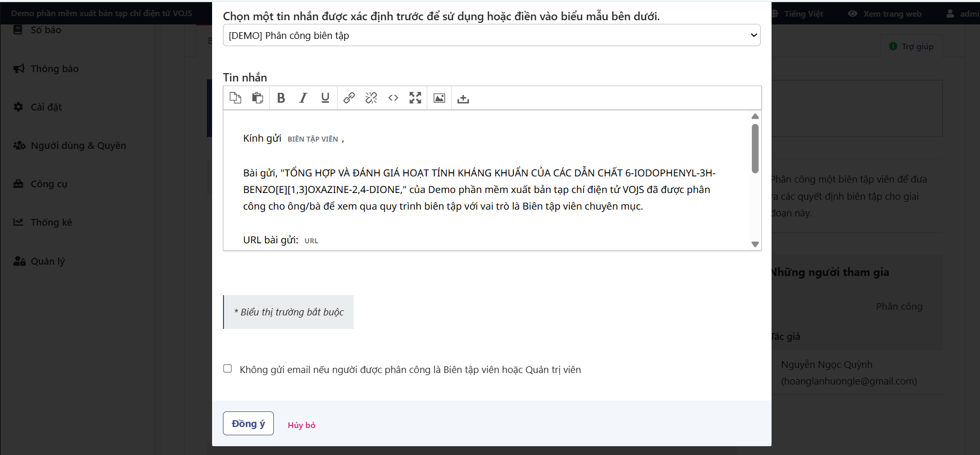The image size is (980, 455).
Task: Click the Insert image icon
Action: [439, 98]
